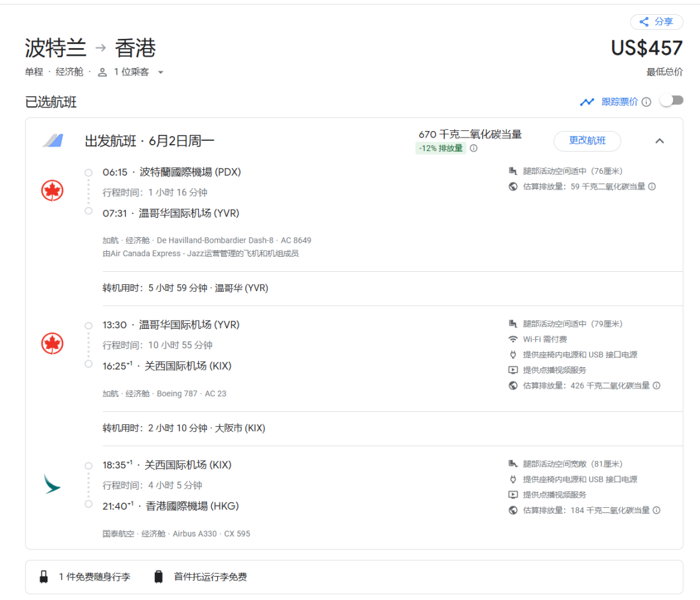Click the 经济舱 cabin class in header
This screenshot has height=600, width=700.
click(x=69, y=72)
